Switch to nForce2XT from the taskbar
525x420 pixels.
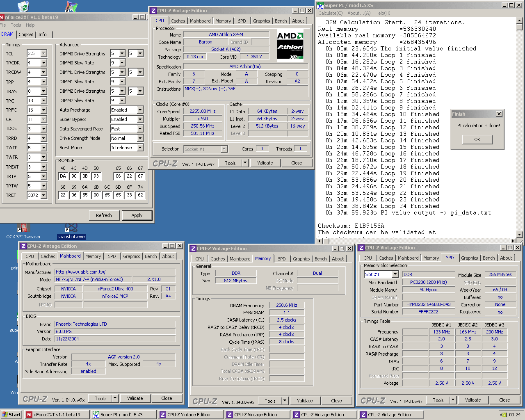[x=57, y=415]
